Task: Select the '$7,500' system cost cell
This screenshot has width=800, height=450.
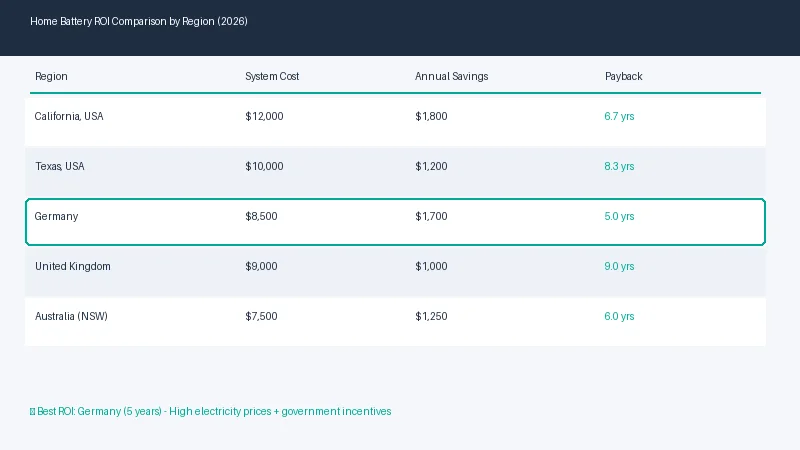Action: point(261,316)
